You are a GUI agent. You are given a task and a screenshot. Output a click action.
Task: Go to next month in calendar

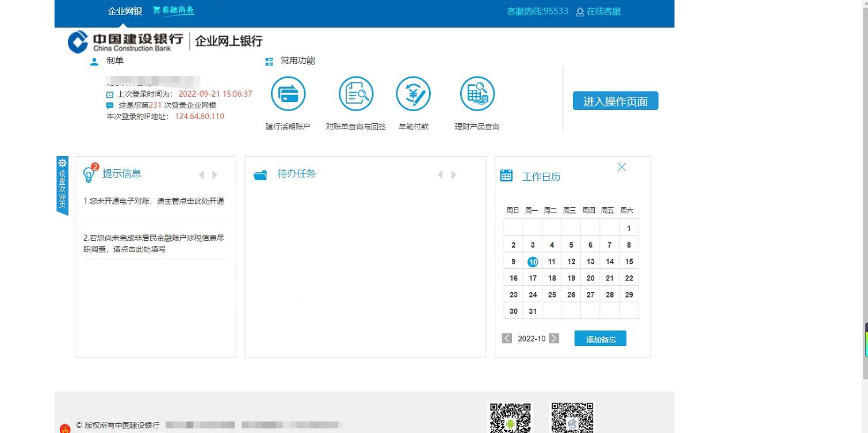point(553,338)
